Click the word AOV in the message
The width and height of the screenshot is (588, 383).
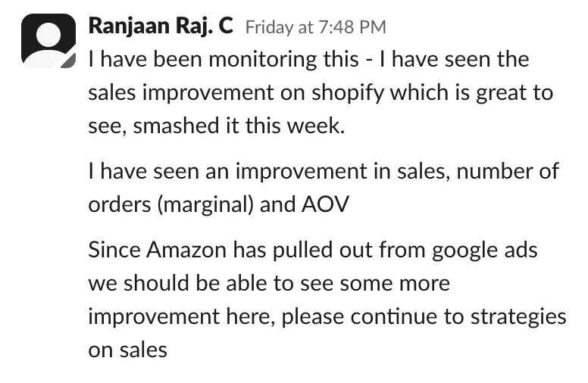click(325, 204)
